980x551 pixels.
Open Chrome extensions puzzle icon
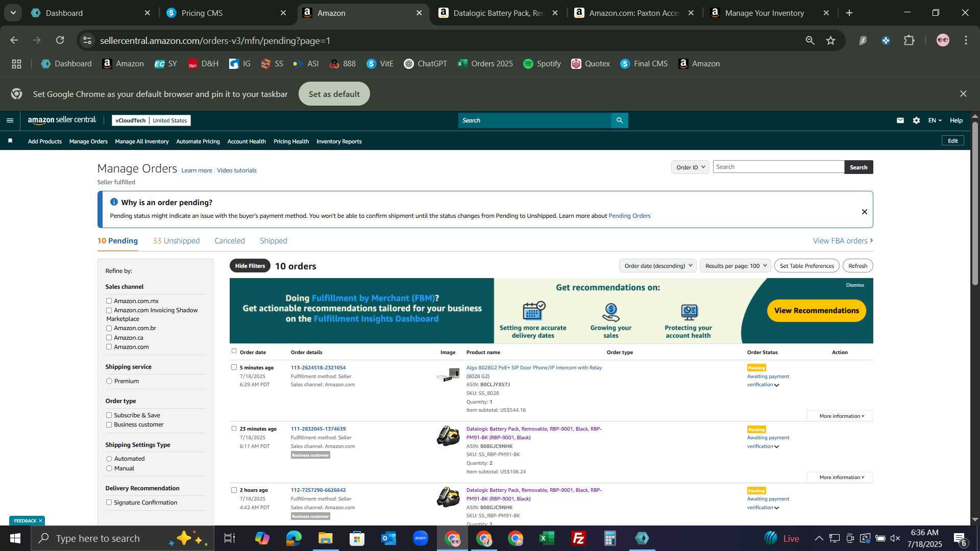pos(910,40)
